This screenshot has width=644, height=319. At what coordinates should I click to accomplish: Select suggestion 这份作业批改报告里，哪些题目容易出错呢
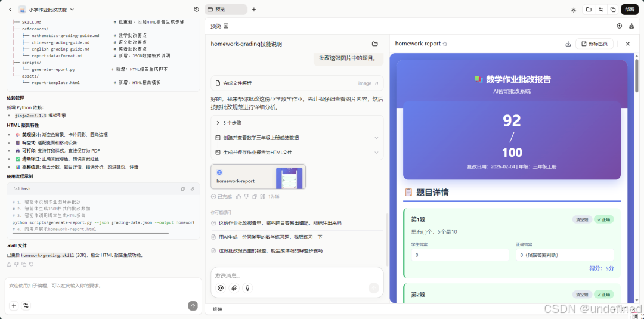tap(297, 224)
